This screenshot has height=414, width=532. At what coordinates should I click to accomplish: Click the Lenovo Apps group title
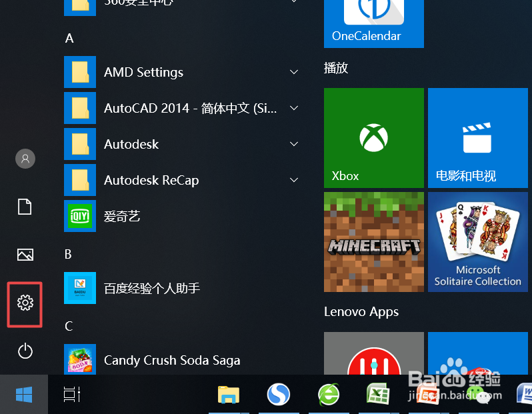tap(361, 312)
